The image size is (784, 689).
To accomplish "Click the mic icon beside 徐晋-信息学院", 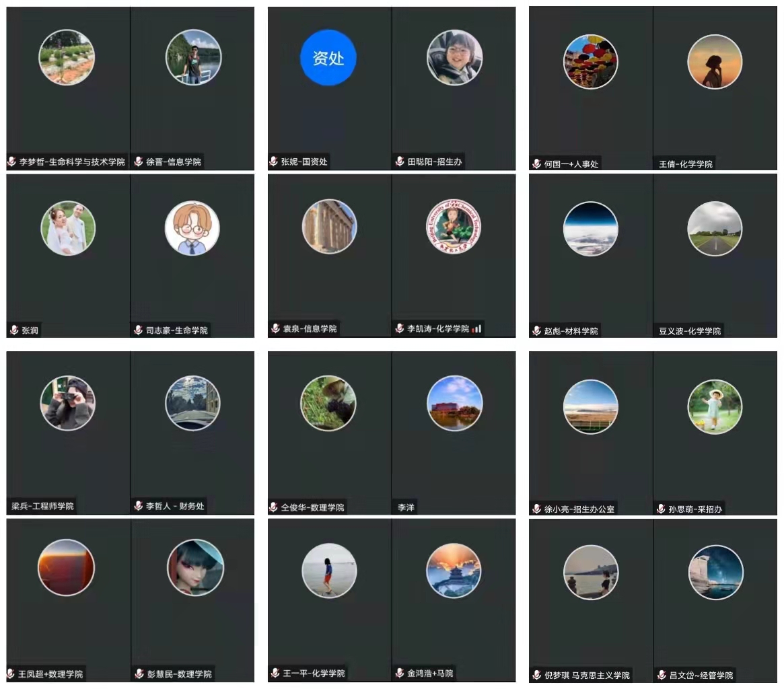I will point(139,161).
